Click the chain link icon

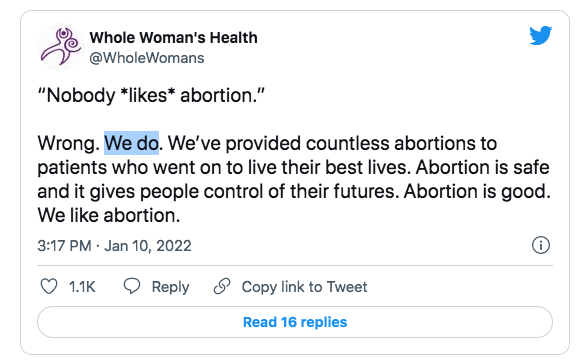pos(222,286)
